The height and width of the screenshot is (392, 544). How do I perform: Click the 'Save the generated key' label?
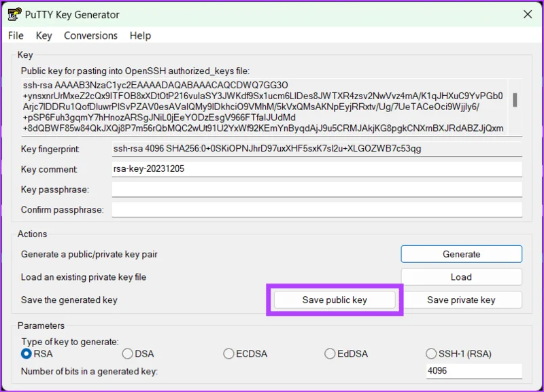pyautogui.click(x=69, y=300)
